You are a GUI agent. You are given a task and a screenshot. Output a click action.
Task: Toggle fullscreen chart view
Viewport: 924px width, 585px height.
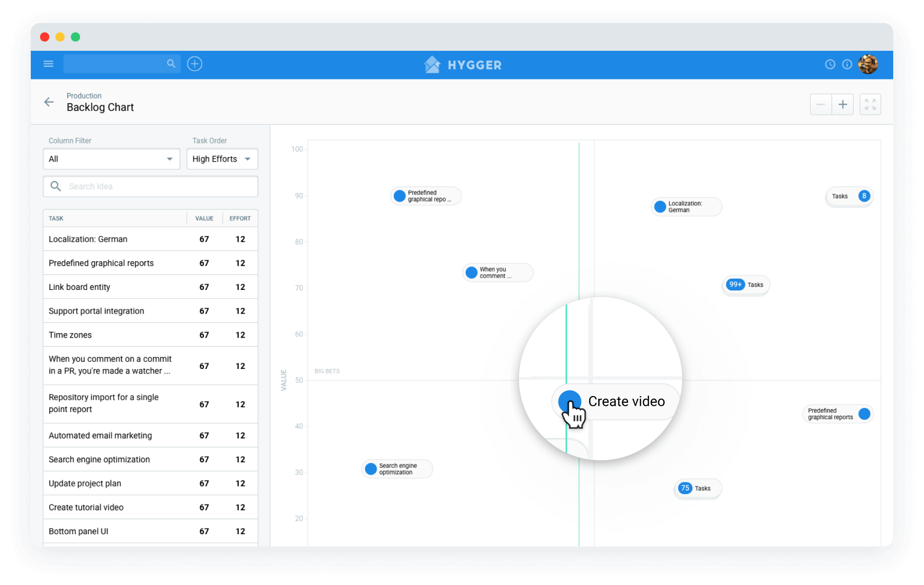click(870, 105)
